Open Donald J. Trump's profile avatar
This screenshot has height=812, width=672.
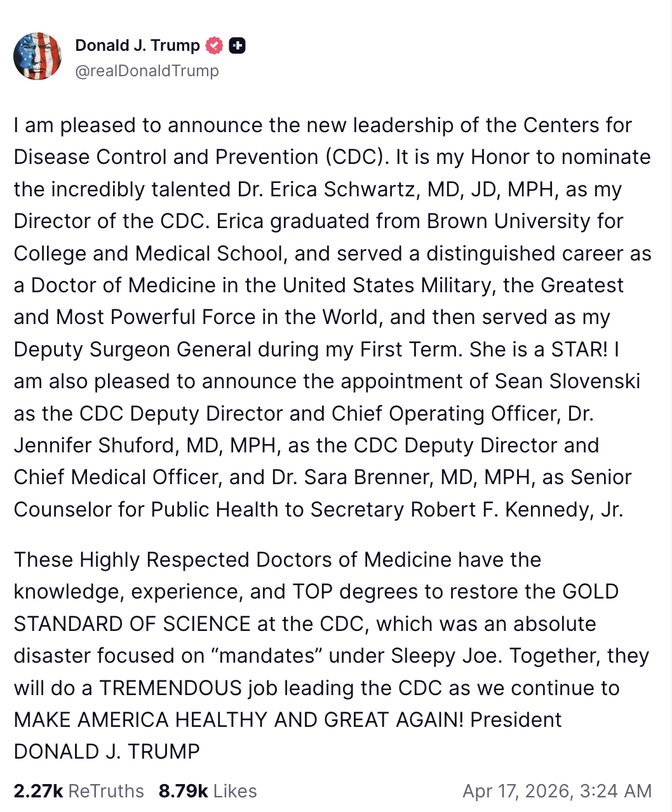37,57
